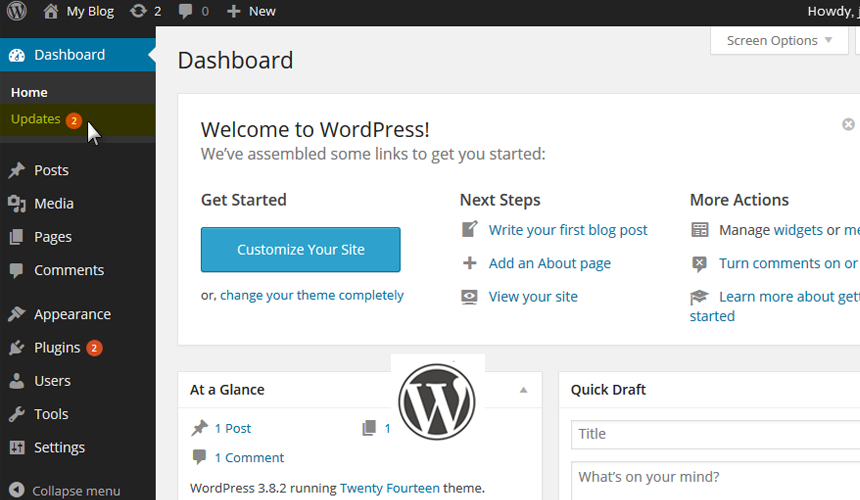Open the Screen Options dropdown
The width and height of the screenshot is (860, 500).
779,41
